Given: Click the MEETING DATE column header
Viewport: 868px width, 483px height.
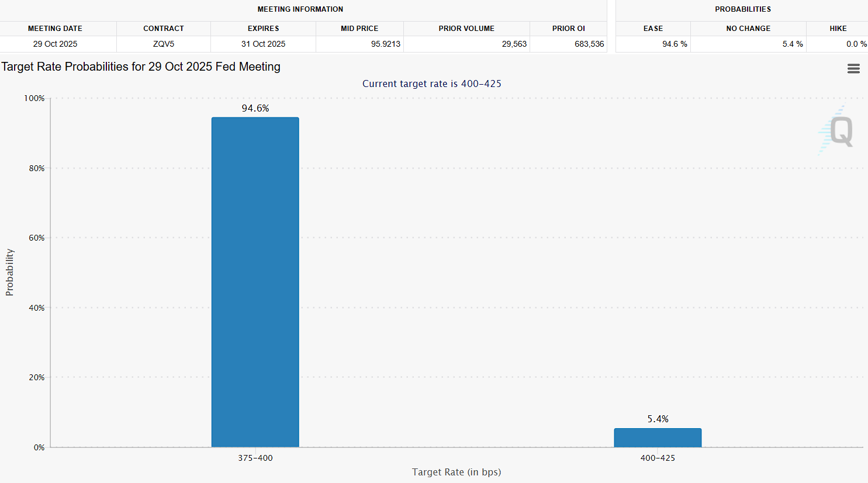Looking at the screenshot, I should click(x=55, y=28).
